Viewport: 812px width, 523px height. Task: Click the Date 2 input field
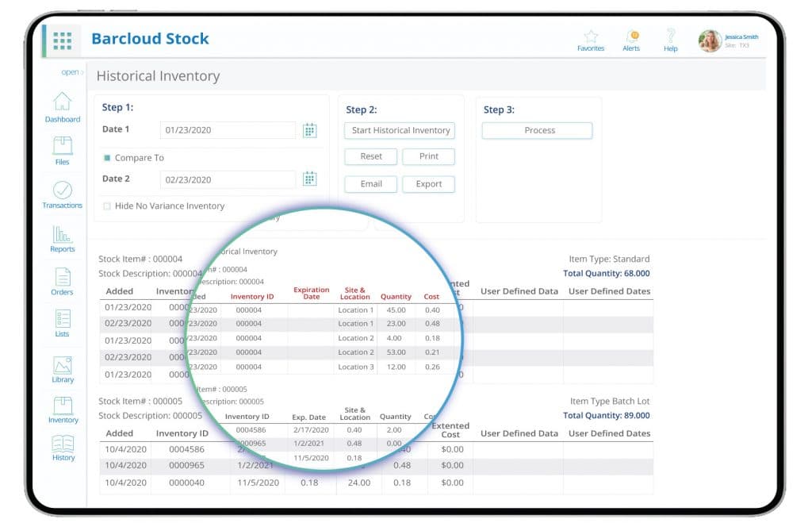click(x=228, y=179)
